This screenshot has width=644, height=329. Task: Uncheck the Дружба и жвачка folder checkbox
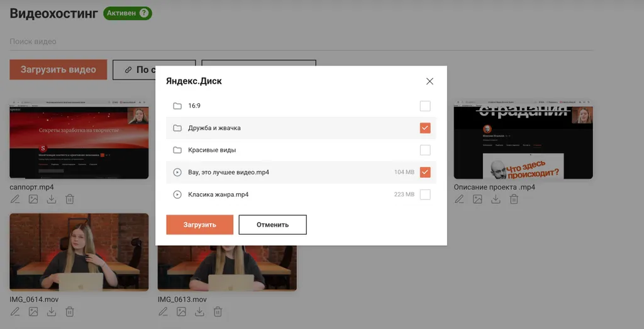coord(425,128)
